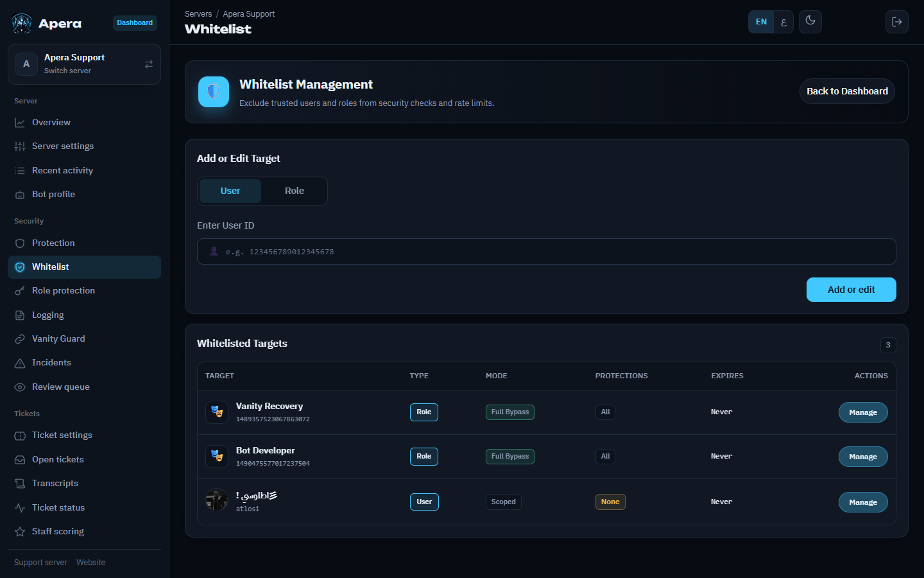The width and height of the screenshot is (924, 578).
Task: Manage the Vanity Recovery whitelist entry
Action: coord(863,412)
